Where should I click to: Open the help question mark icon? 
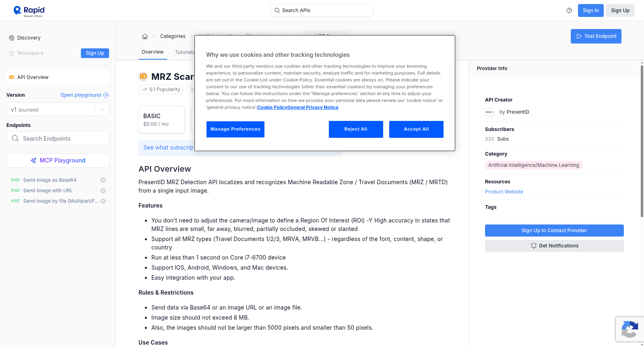pyautogui.click(x=569, y=10)
